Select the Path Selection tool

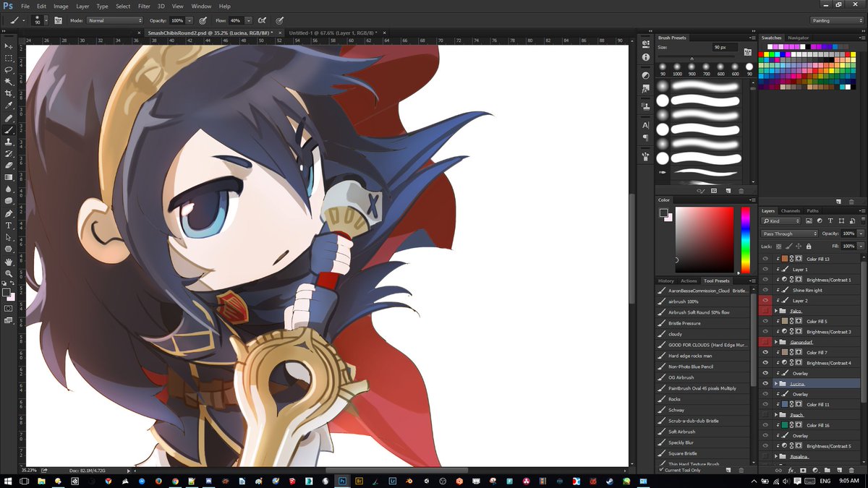click(9, 237)
